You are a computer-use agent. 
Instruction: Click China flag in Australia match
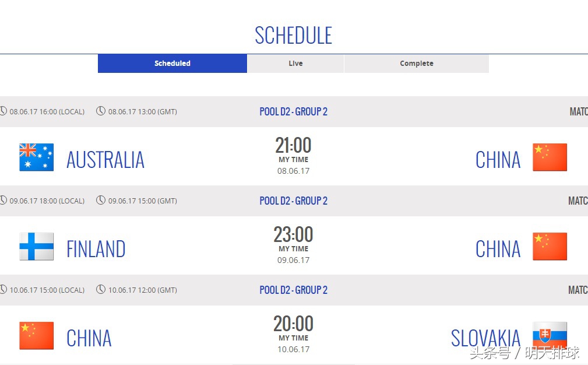[x=550, y=157]
